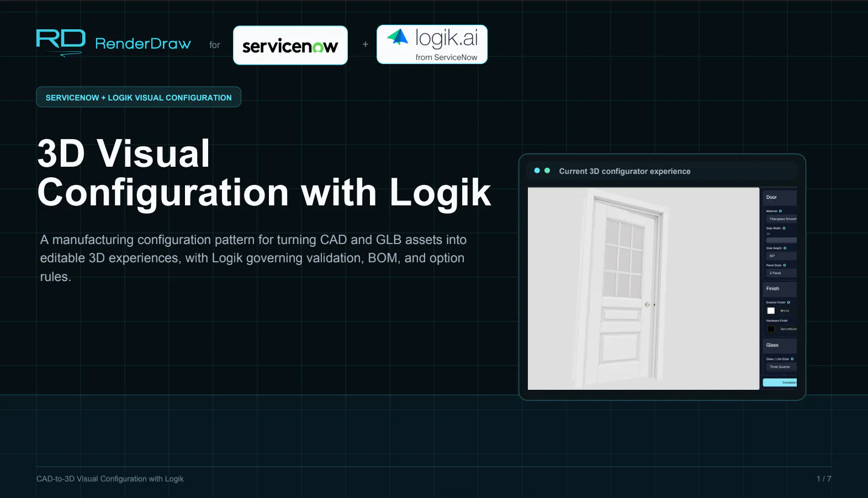Image resolution: width=868 pixels, height=498 pixels.
Task: Click the 3D door preview image
Action: click(x=643, y=288)
